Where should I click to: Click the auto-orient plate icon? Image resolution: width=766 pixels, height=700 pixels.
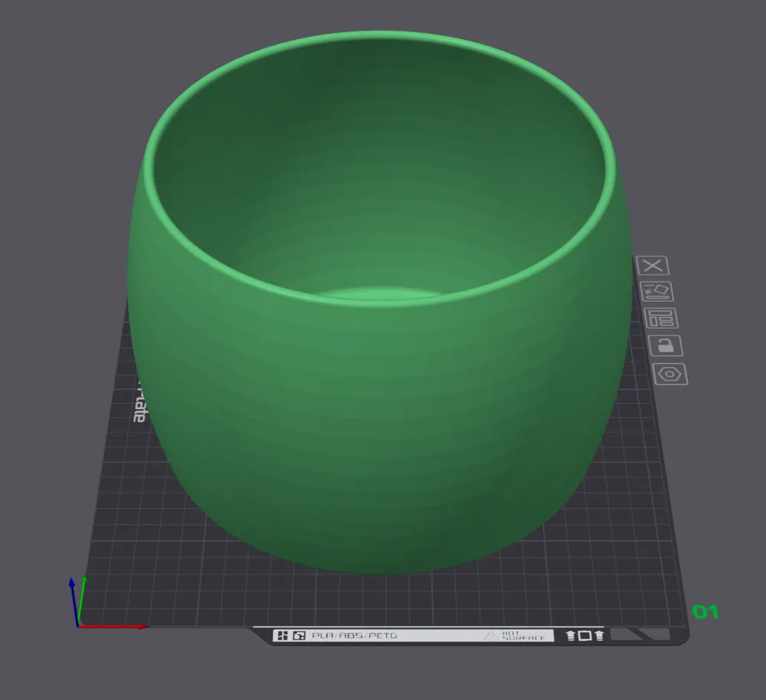(x=656, y=292)
